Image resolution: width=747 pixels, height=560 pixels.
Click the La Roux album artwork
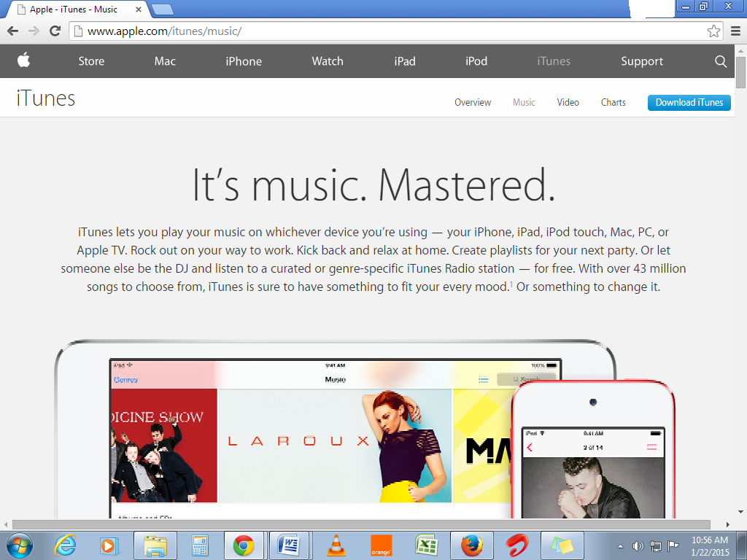point(335,446)
